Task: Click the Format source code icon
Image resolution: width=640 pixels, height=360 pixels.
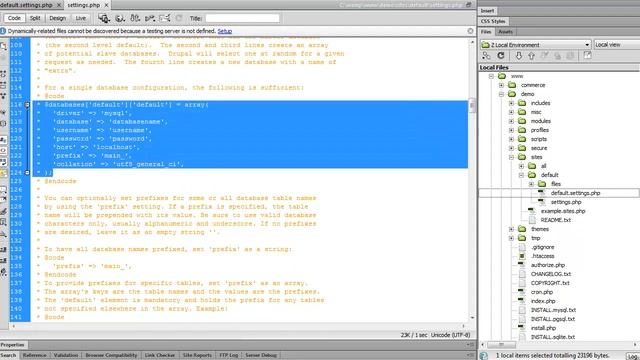Action: [4, 272]
